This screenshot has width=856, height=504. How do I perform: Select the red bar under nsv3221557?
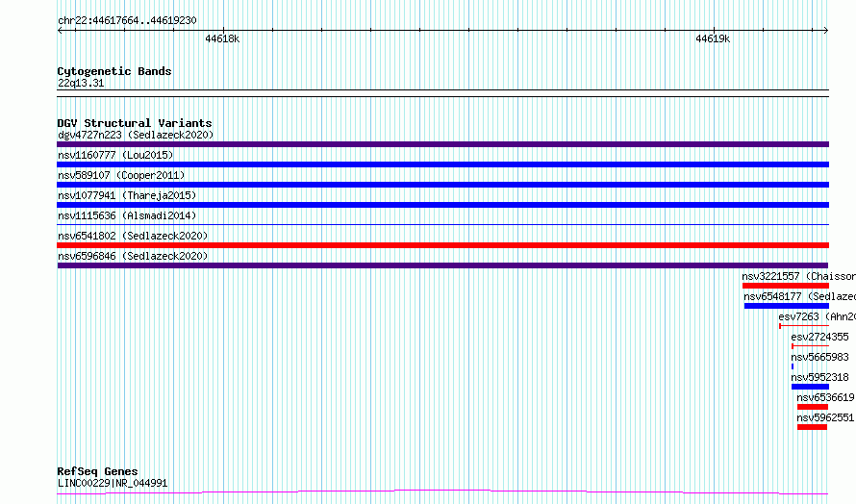(x=786, y=286)
